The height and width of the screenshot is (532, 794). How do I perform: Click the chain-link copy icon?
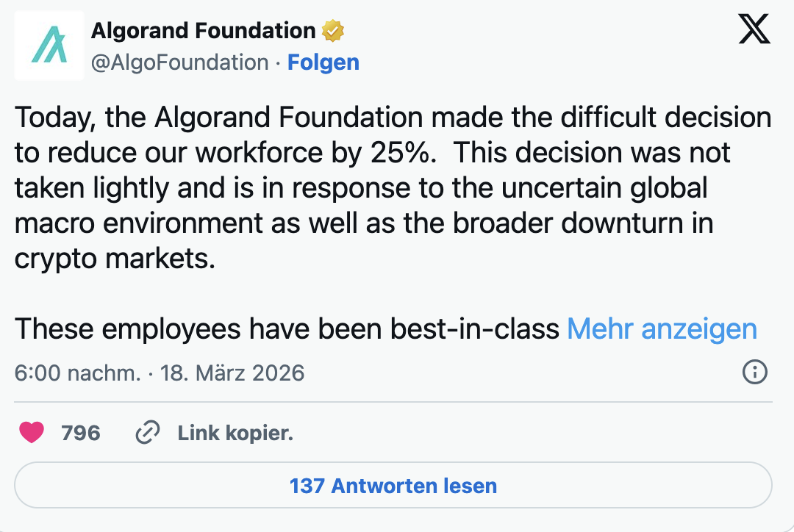pyautogui.click(x=149, y=433)
